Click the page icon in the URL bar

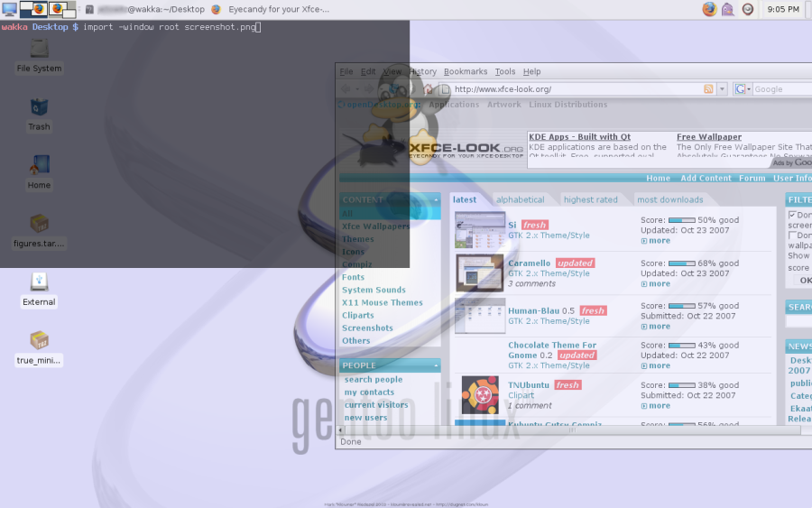click(x=445, y=89)
